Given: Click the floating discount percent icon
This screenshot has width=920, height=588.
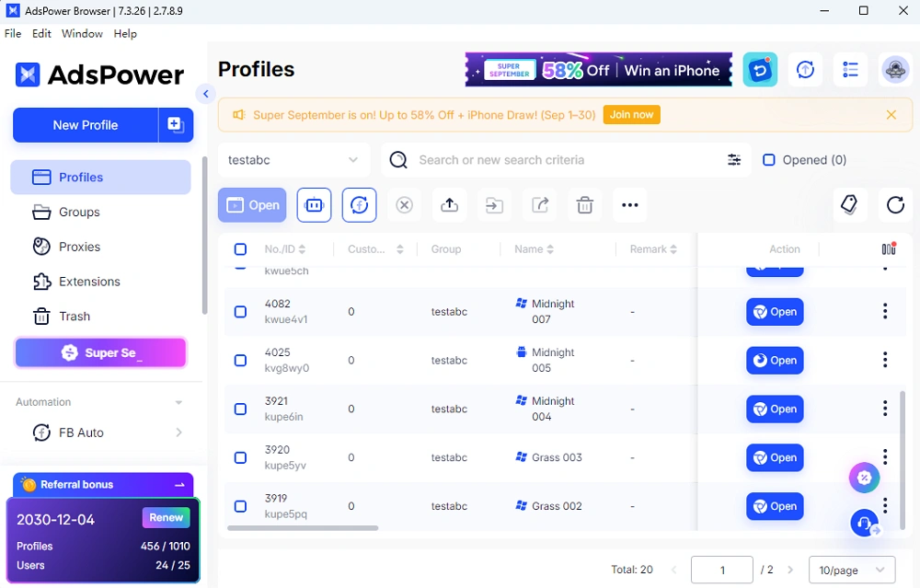Looking at the screenshot, I should pyautogui.click(x=864, y=478).
